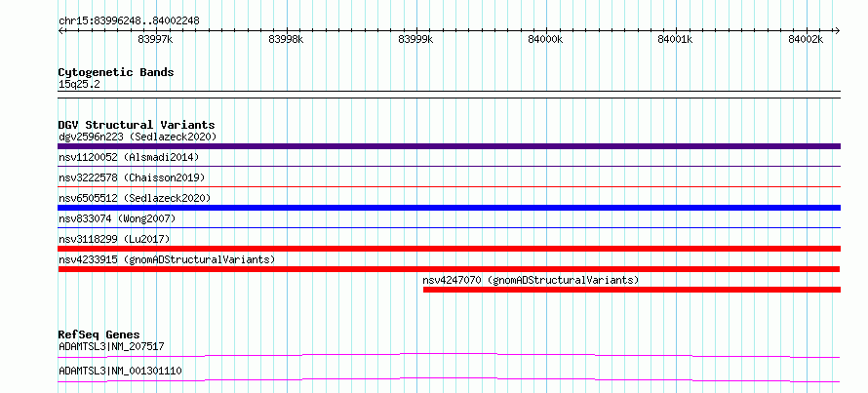Screen dimensions: 868x393
Task: Click the 83998k ruler tick label
Action: pos(286,40)
